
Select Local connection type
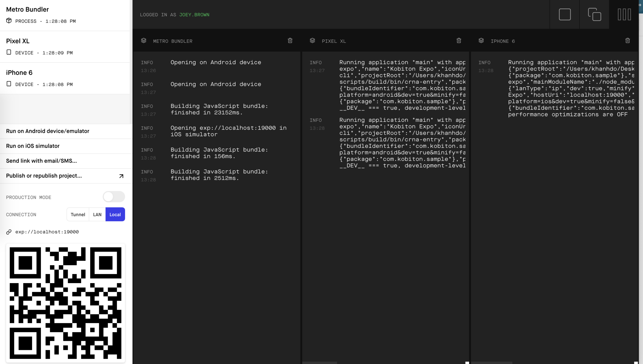click(115, 215)
